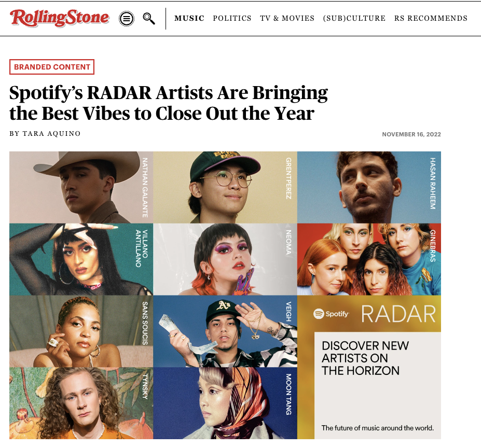Select the Grentperez photo tile

click(225, 187)
